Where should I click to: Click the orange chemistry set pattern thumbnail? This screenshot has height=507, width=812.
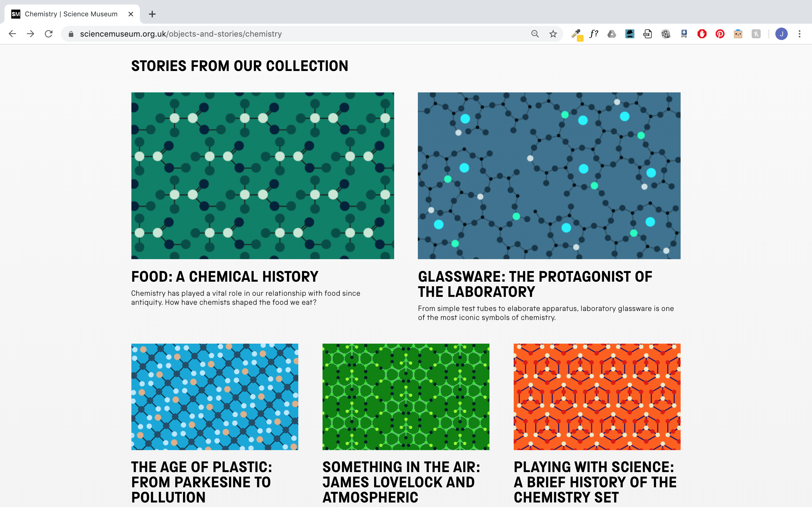click(597, 397)
